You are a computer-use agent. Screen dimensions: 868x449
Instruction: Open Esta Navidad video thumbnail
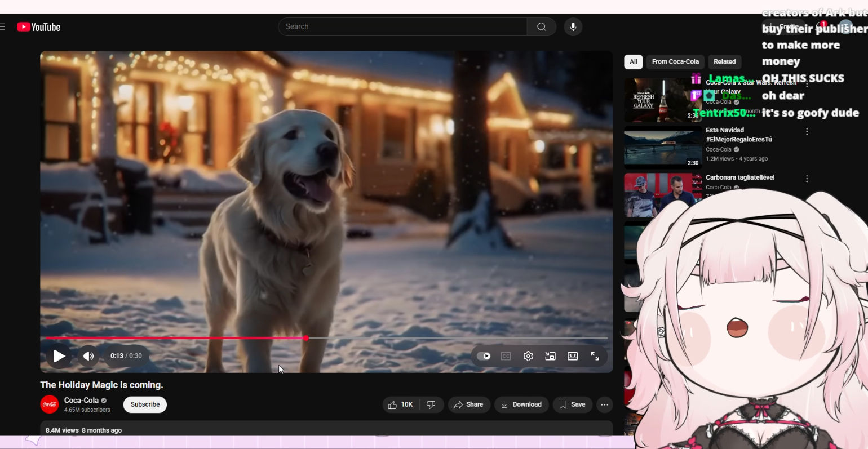[x=663, y=148]
